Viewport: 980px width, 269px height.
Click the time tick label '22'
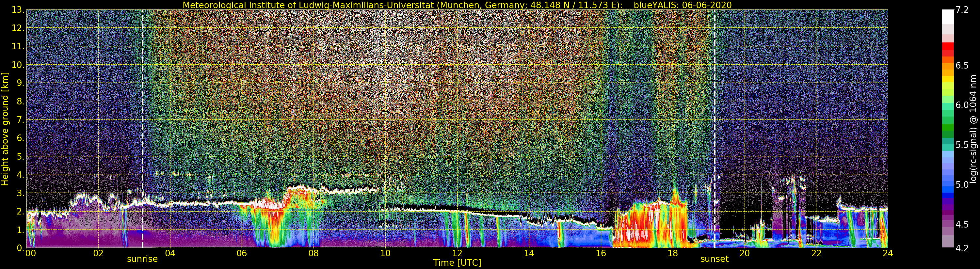point(816,253)
